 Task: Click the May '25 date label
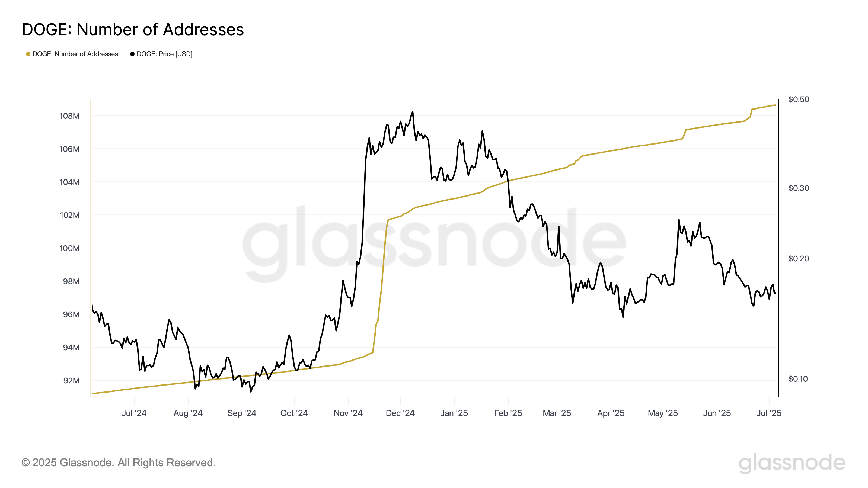pyautogui.click(x=663, y=413)
